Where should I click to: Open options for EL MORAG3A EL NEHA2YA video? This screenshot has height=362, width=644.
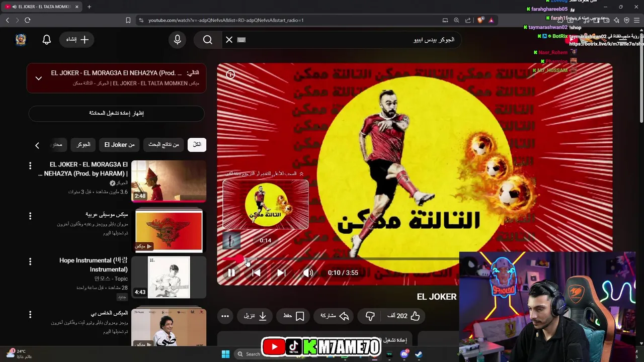[x=30, y=165]
